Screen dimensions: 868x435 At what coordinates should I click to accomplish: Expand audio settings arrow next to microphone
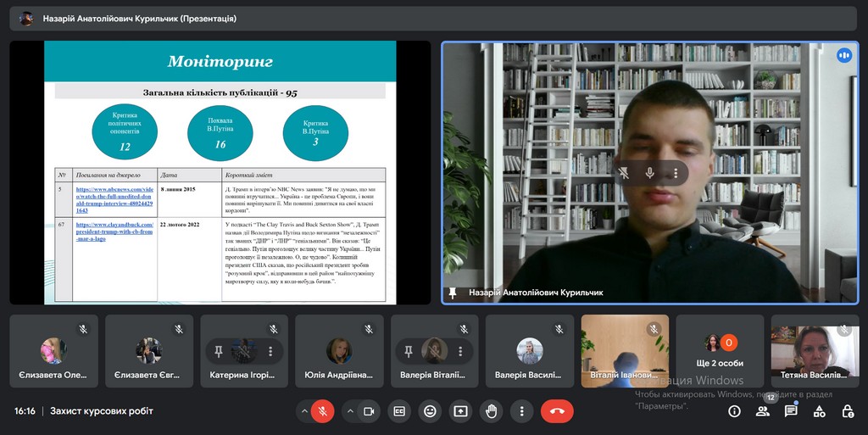303,411
